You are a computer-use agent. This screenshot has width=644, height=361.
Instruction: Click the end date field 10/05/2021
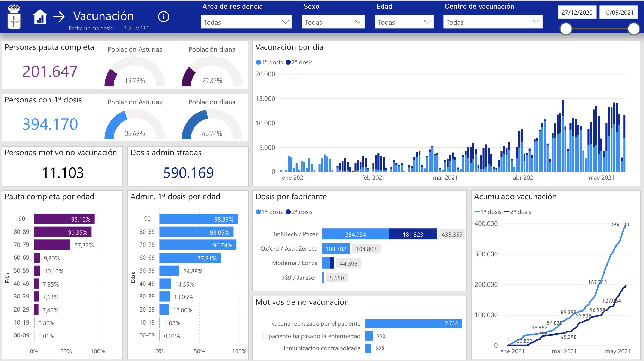pos(618,13)
